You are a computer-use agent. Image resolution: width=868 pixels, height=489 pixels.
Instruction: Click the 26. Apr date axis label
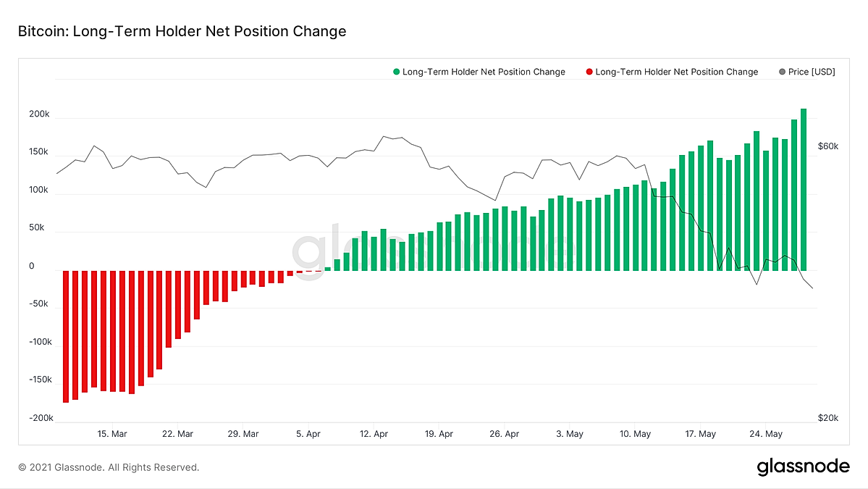point(505,434)
